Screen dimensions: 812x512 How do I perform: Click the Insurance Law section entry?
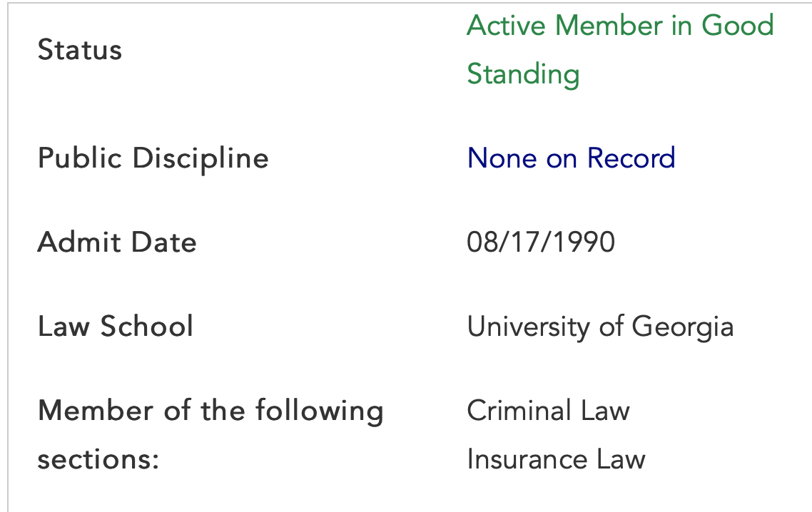pos(556,459)
